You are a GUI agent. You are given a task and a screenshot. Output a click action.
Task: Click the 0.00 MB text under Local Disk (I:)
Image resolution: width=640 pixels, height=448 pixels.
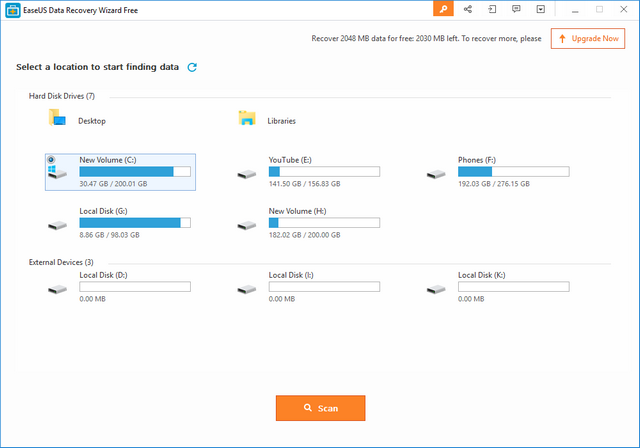282,299
